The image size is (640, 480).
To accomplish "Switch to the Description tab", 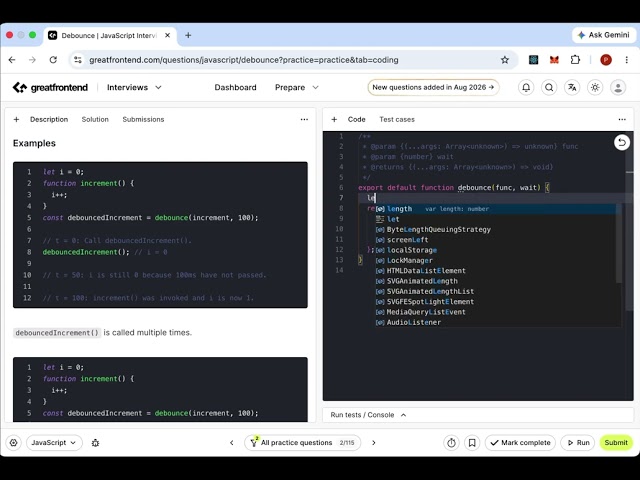I will [x=49, y=119].
